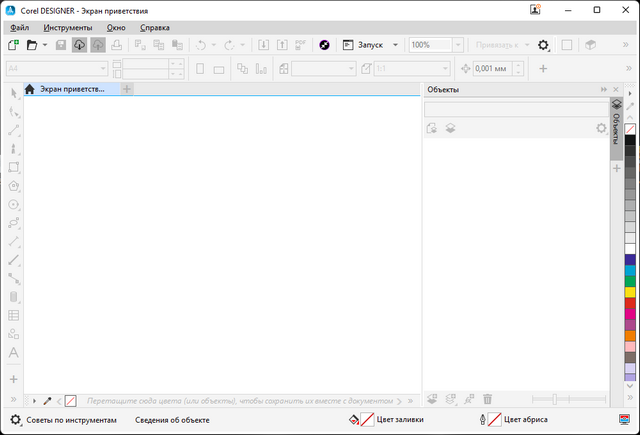Click the no-color swatch atop the palette
Viewport: 640px width, 435px height.
coord(630,129)
